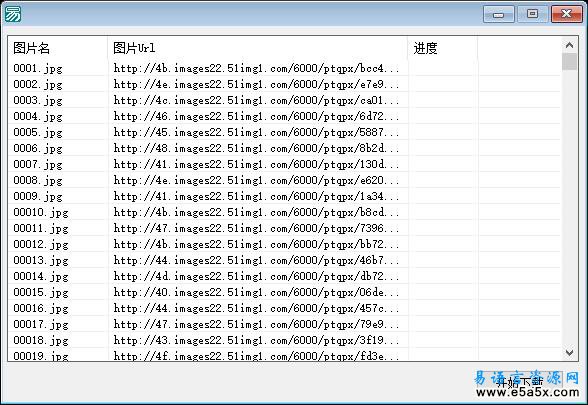Click the URL ending in 6d72
Viewport: 588px width, 405px height.
pos(256,116)
